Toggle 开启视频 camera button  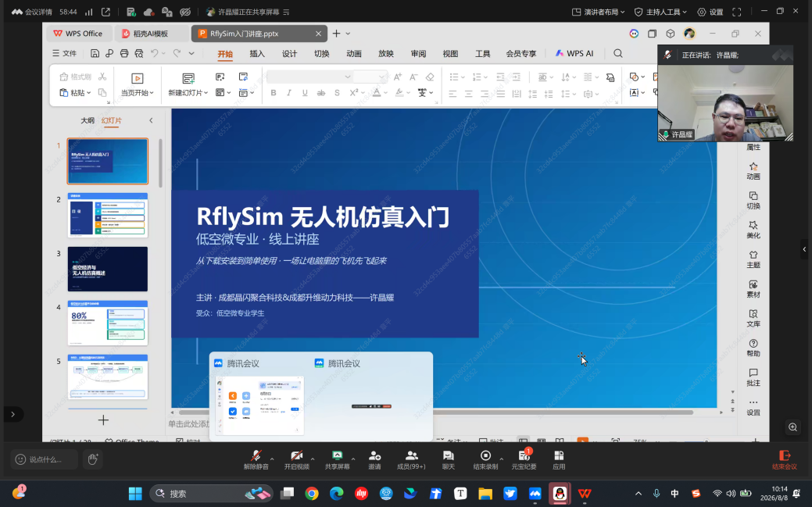click(297, 459)
